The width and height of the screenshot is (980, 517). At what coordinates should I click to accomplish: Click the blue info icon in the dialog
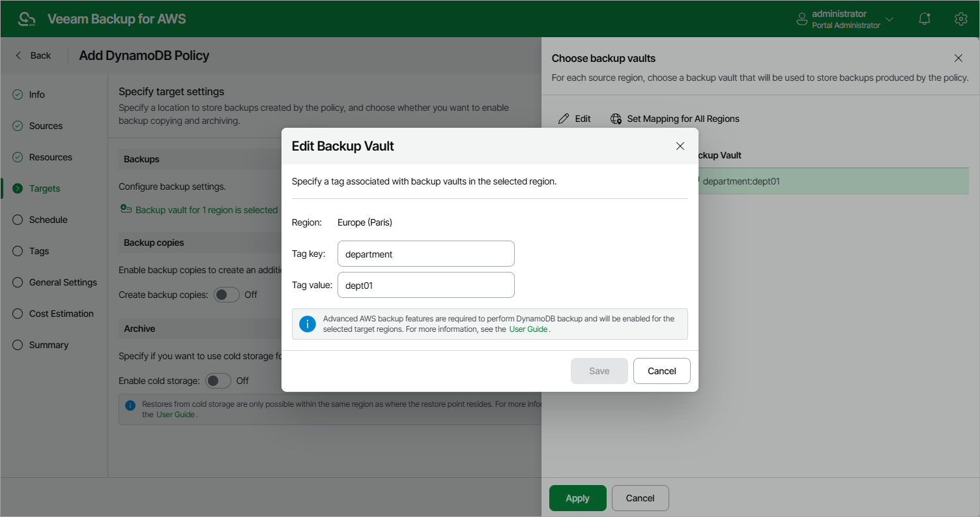point(308,324)
